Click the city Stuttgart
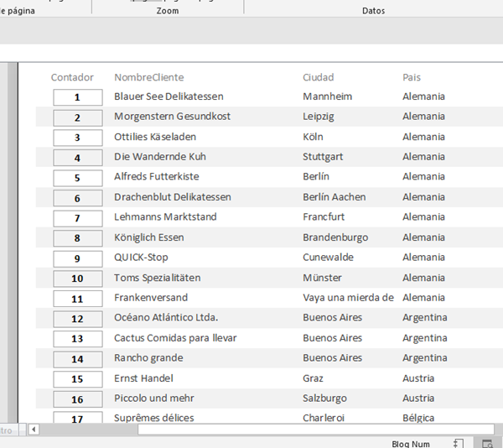This screenshot has height=448, width=503. [x=323, y=157]
